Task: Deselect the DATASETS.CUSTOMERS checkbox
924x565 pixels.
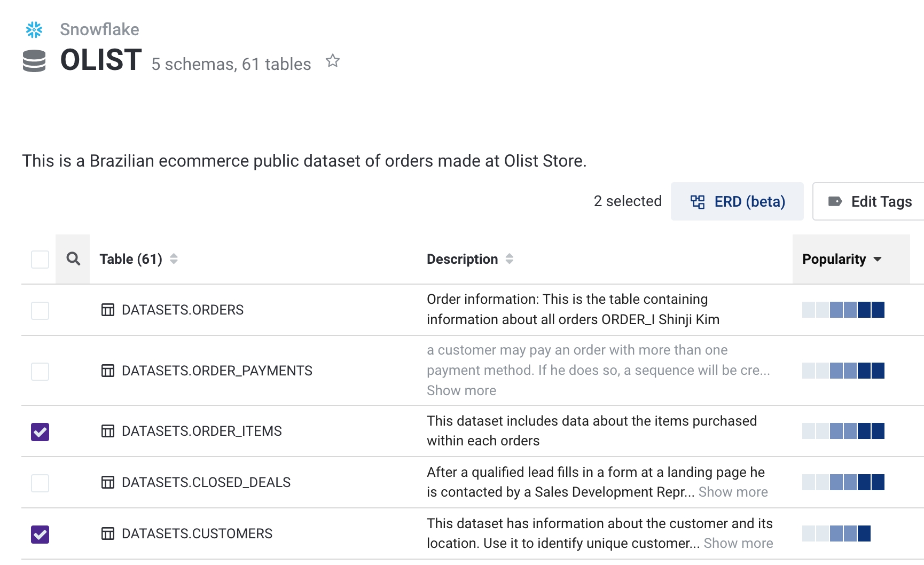Action: [x=40, y=534]
